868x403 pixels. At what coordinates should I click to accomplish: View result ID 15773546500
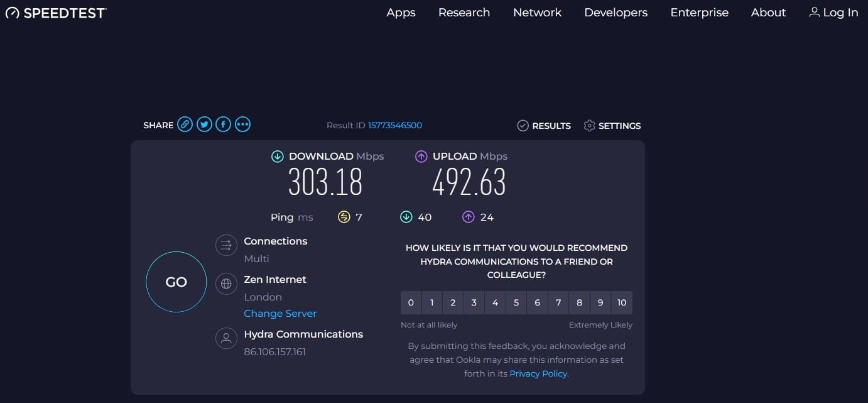tap(395, 125)
